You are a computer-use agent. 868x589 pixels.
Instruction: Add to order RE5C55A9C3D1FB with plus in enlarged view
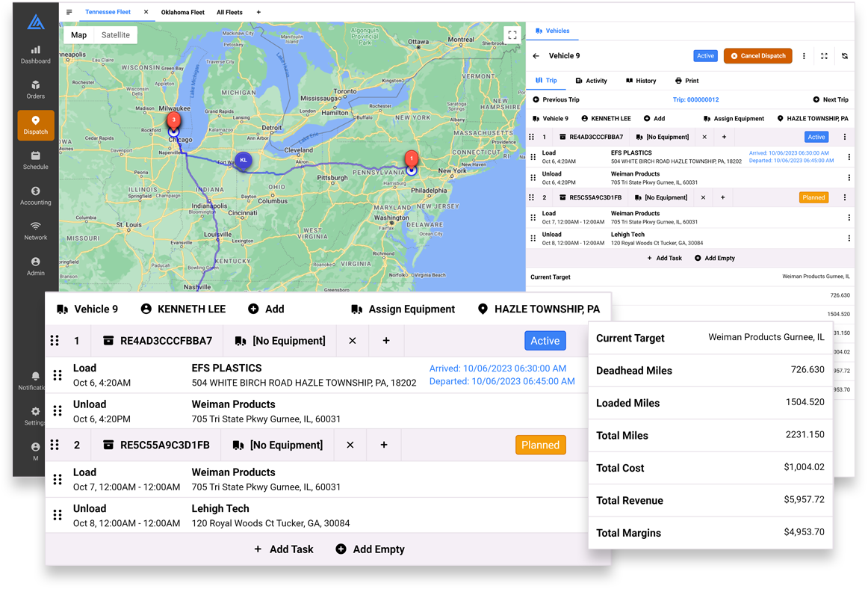click(x=384, y=445)
